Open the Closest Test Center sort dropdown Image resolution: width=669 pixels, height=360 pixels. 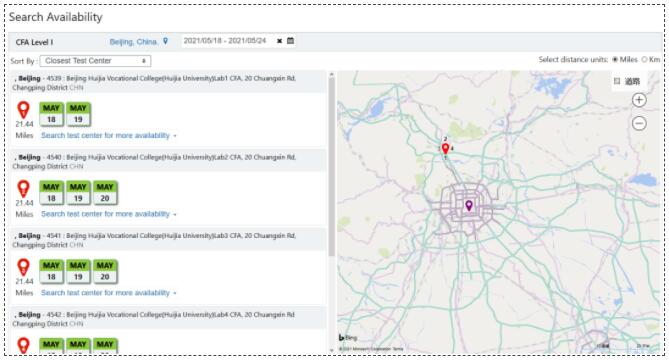click(95, 61)
